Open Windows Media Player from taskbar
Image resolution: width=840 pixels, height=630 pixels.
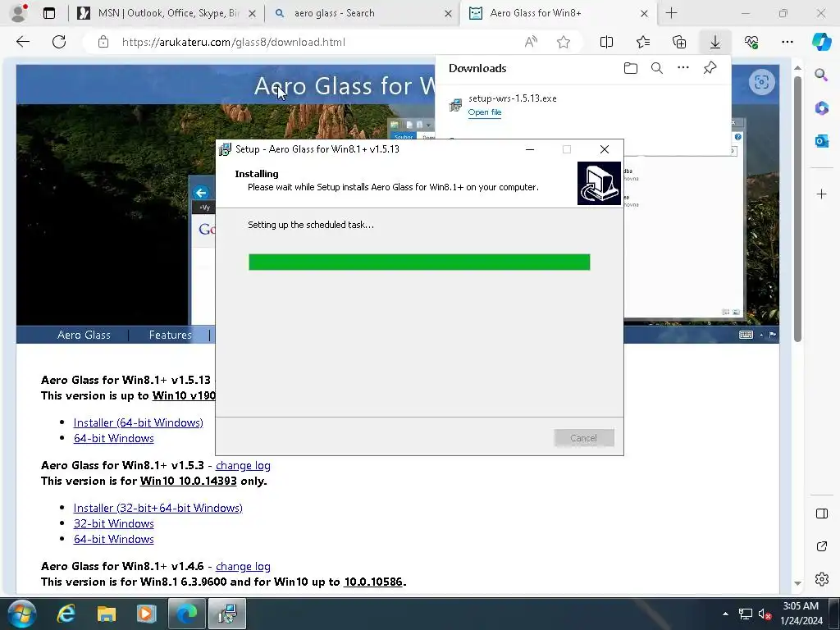click(x=146, y=614)
